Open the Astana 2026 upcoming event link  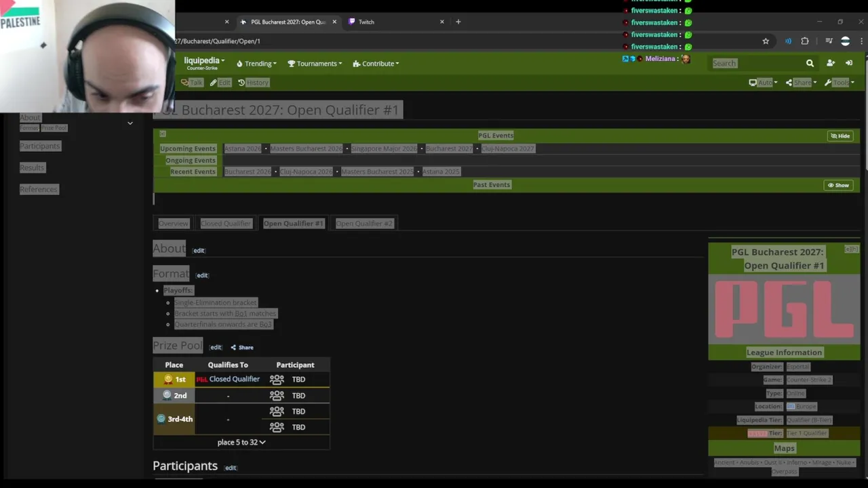(x=243, y=148)
